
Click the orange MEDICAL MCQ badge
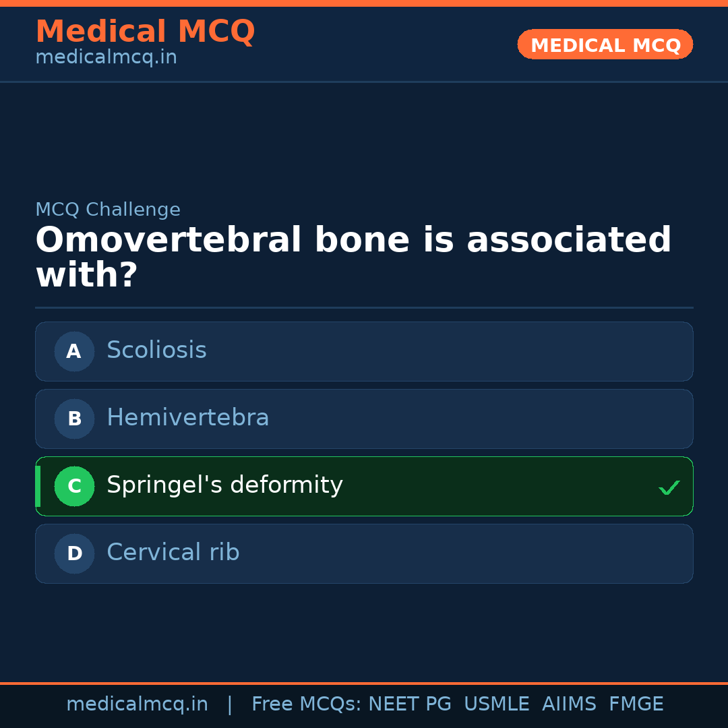(605, 44)
